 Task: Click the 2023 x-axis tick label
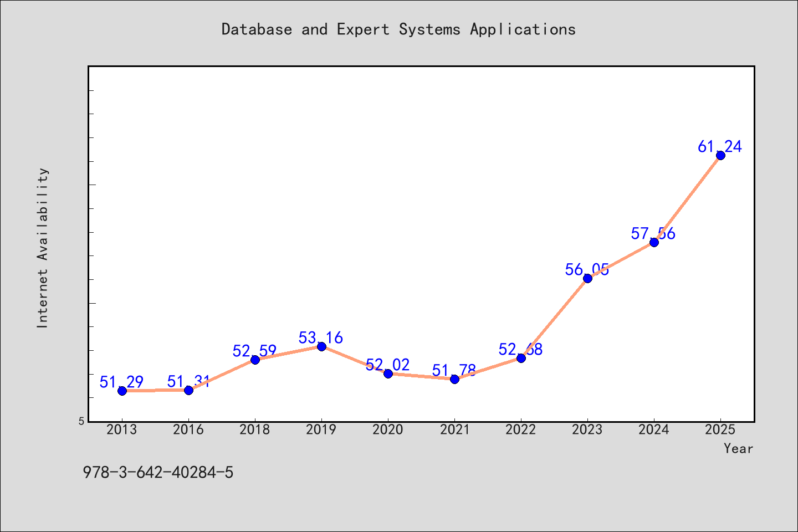pyautogui.click(x=587, y=429)
